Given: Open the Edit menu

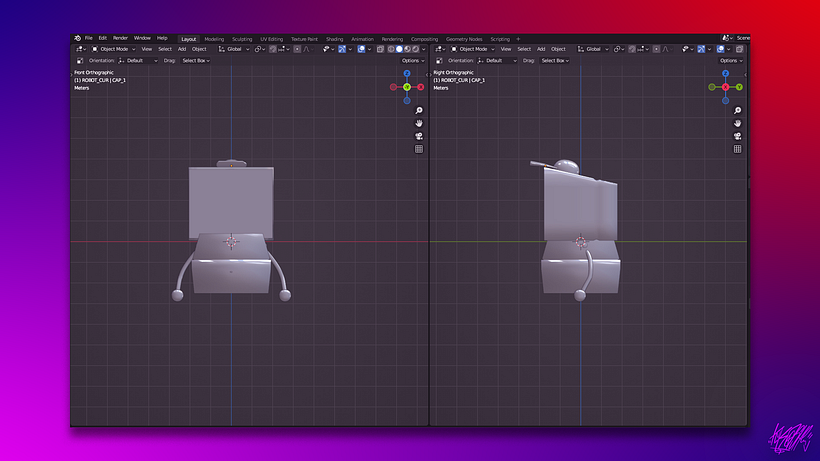Looking at the screenshot, I should [102, 38].
